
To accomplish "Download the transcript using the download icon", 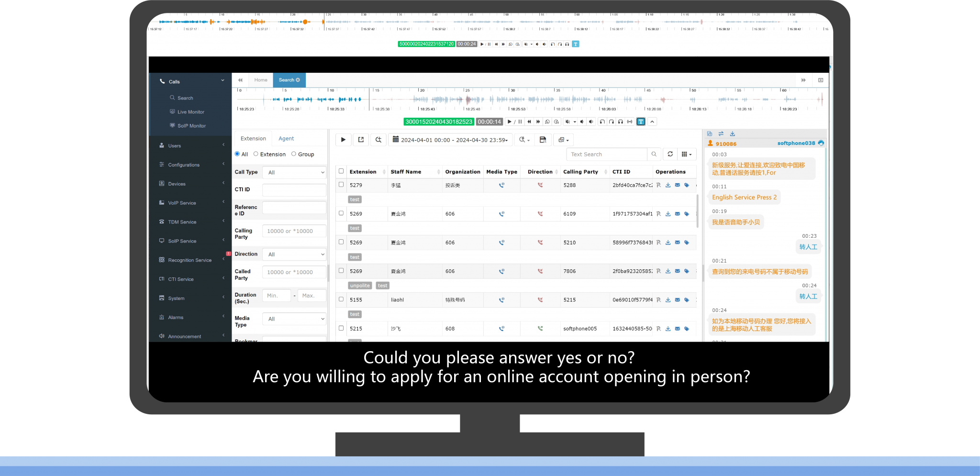I will [x=732, y=134].
